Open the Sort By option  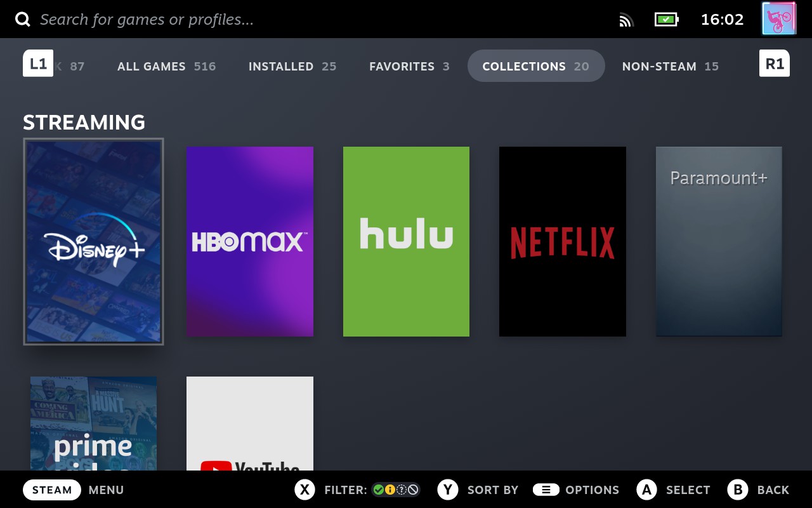493,490
